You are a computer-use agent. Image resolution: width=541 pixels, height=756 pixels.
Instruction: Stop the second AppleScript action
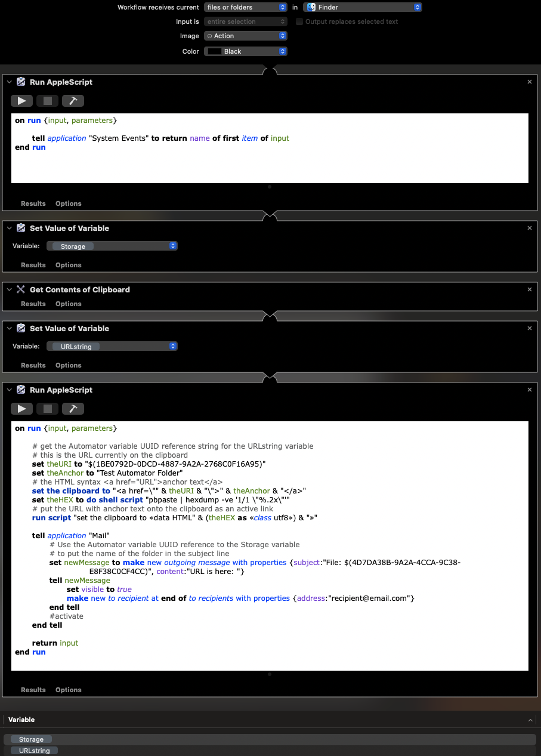coord(47,409)
